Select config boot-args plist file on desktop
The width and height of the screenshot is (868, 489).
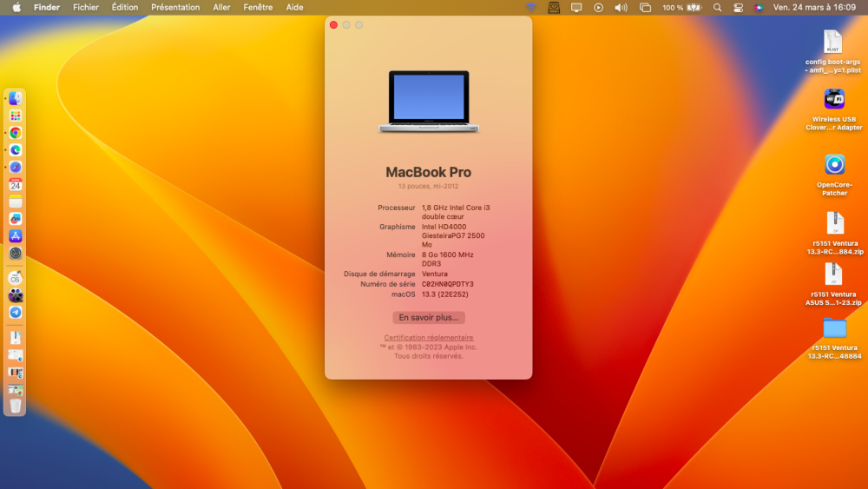(832, 51)
